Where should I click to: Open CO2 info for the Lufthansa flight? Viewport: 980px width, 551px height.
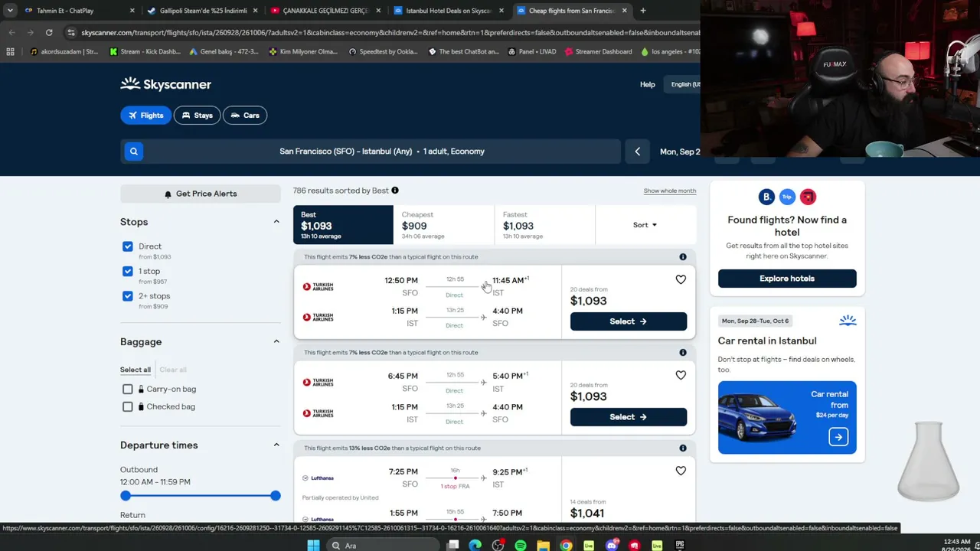pos(683,448)
